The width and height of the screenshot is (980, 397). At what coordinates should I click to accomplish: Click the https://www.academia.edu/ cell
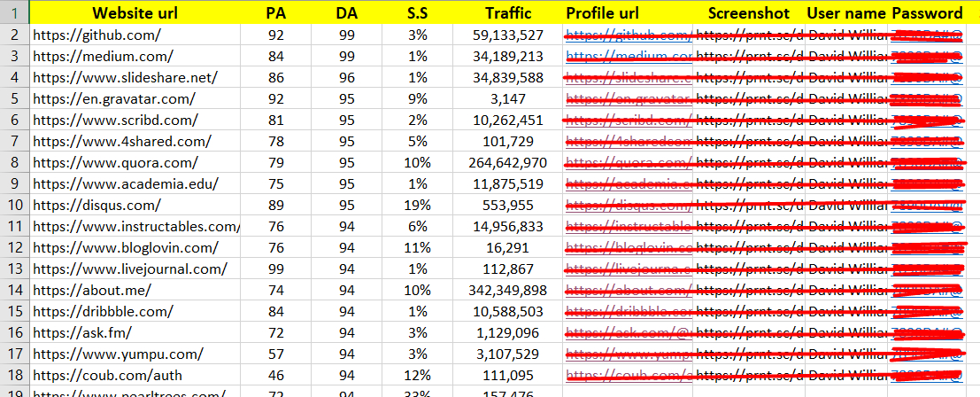tap(135, 183)
